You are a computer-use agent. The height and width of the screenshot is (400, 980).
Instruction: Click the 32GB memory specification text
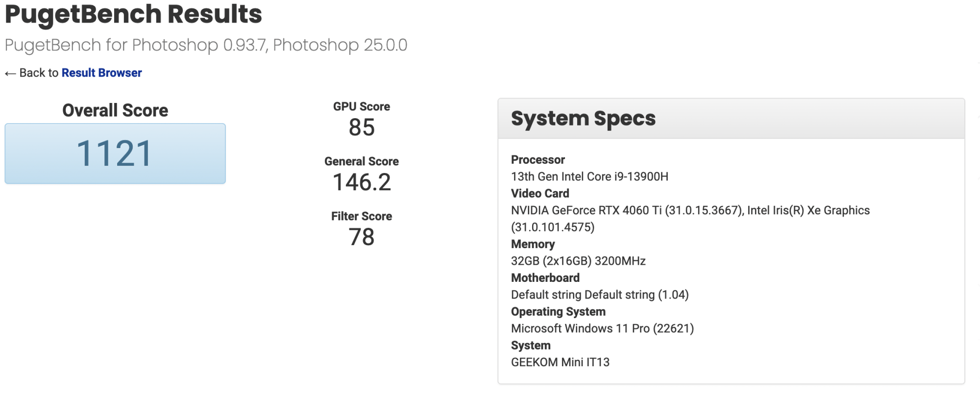[578, 261]
